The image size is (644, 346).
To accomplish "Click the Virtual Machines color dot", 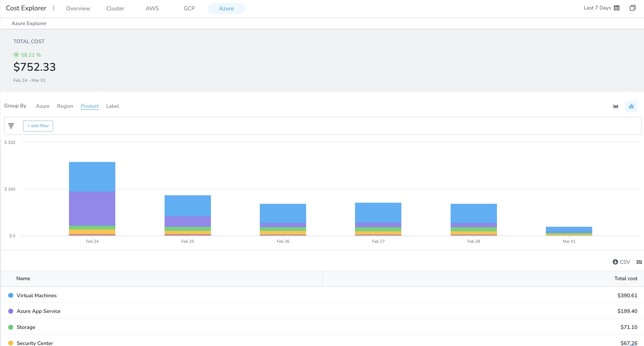I will 11,295.
